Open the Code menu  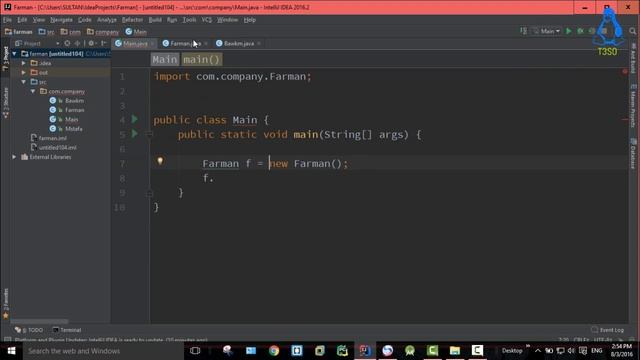click(84, 20)
